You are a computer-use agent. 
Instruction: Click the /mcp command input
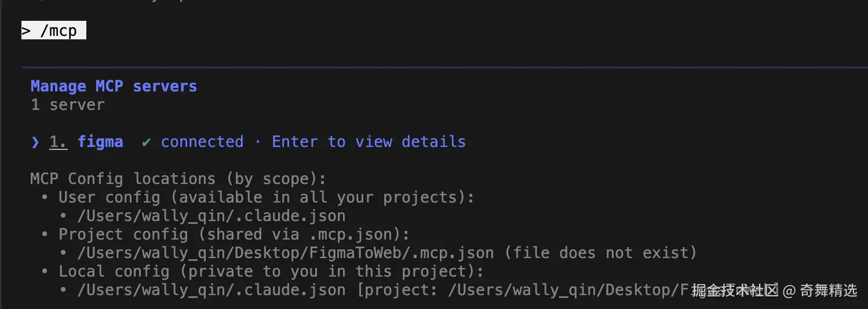59,31
